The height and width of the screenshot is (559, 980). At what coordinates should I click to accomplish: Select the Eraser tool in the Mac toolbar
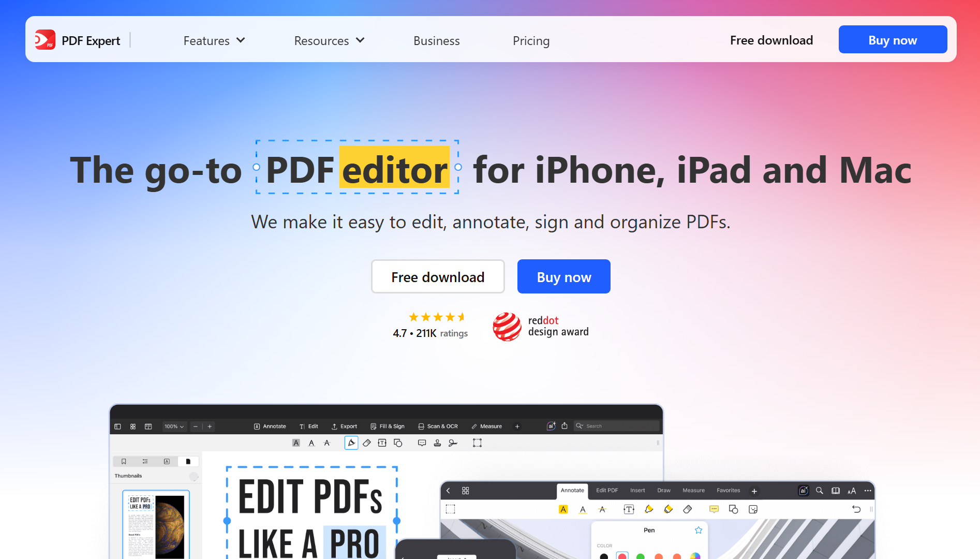coord(367,443)
